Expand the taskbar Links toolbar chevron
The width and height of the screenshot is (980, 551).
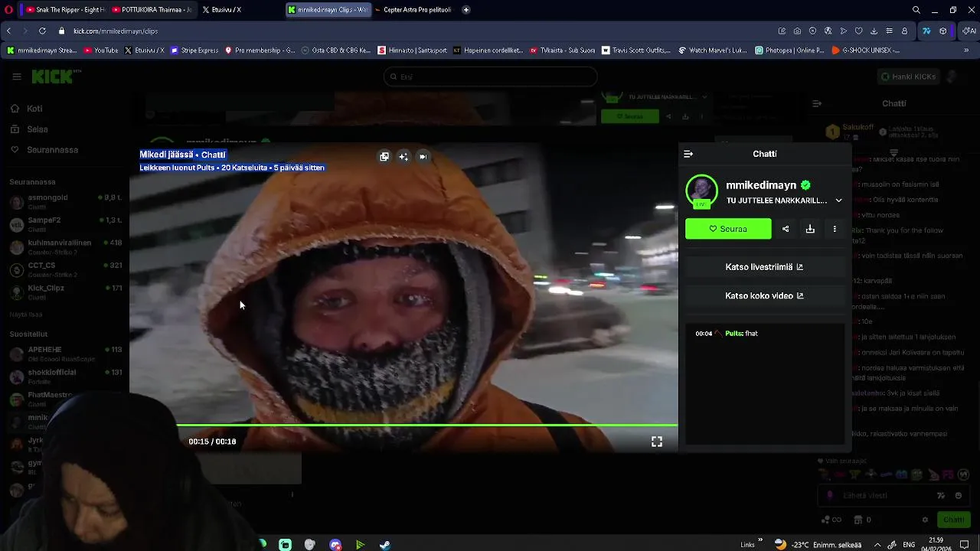(x=759, y=540)
